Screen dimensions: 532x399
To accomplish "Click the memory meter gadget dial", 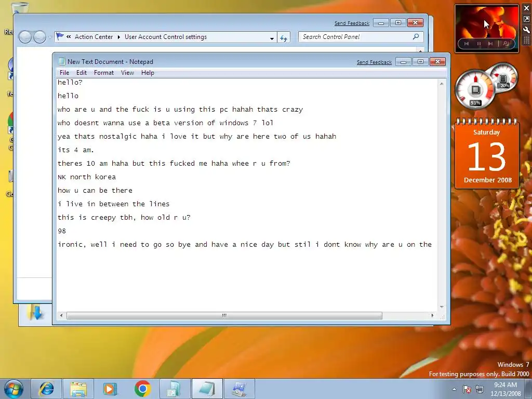I will 504,77.
